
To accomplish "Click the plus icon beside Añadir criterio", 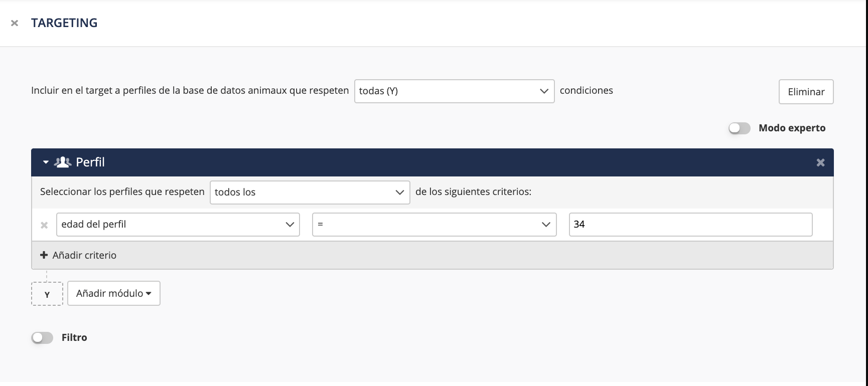I will tap(44, 255).
